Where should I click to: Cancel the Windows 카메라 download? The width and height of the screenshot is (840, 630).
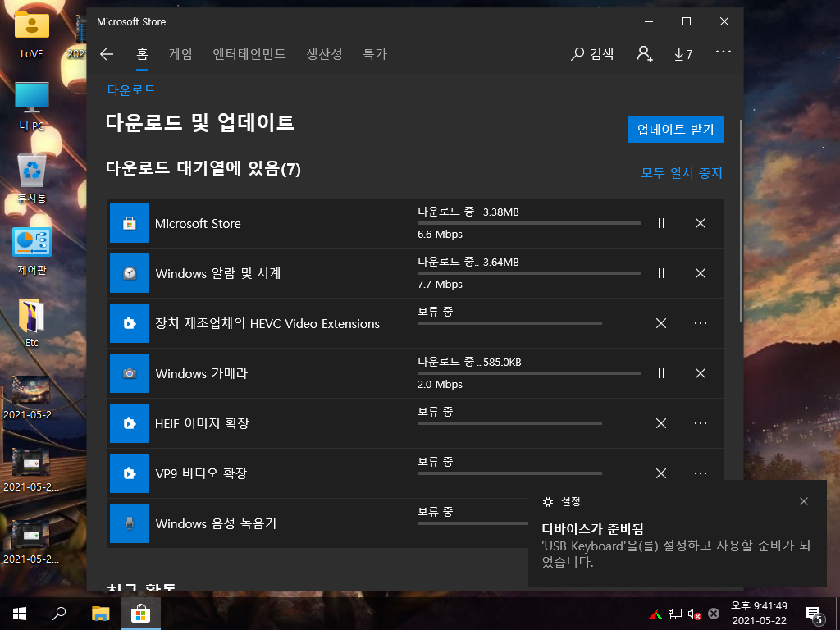coord(701,373)
